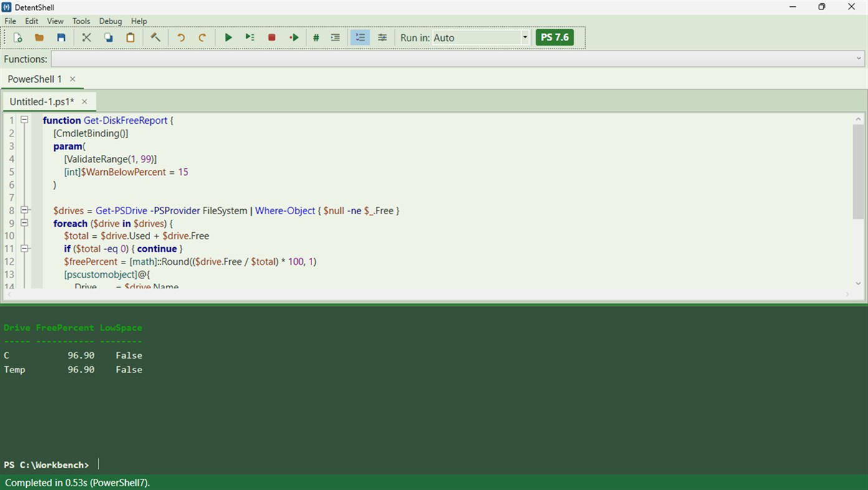Close the Untitled-1.ps1 tab
This screenshot has width=868, height=490.
[84, 101]
